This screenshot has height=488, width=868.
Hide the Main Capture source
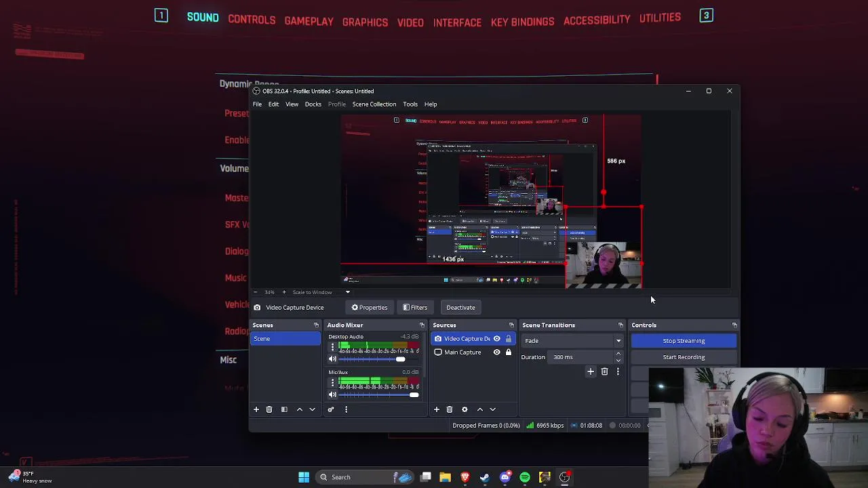click(x=496, y=352)
